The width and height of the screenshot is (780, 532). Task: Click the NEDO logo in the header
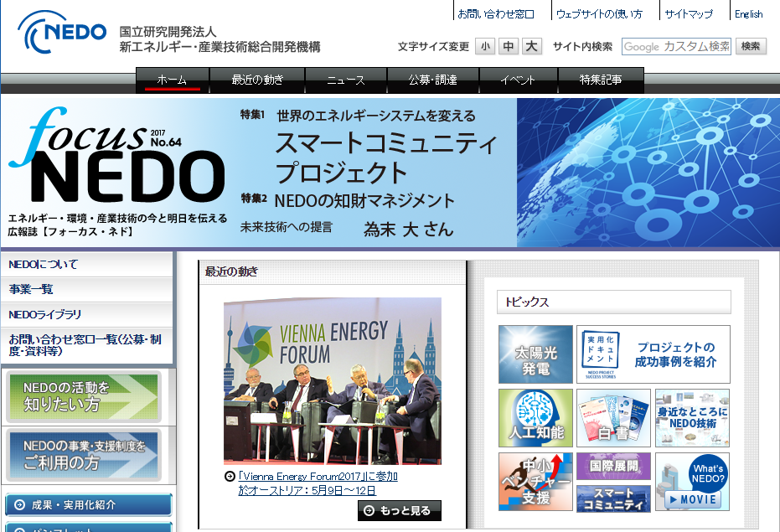(62, 33)
